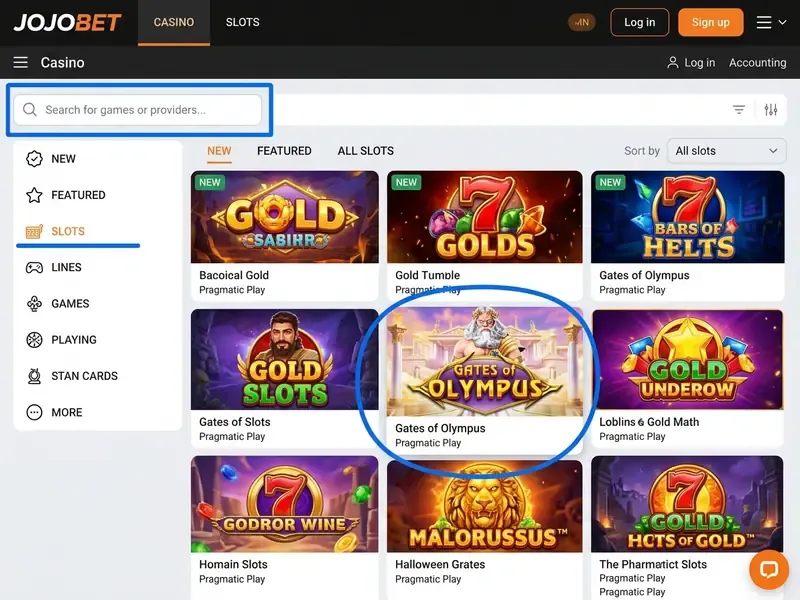Select the NEW category tab
This screenshot has width=800, height=600.
click(219, 151)
